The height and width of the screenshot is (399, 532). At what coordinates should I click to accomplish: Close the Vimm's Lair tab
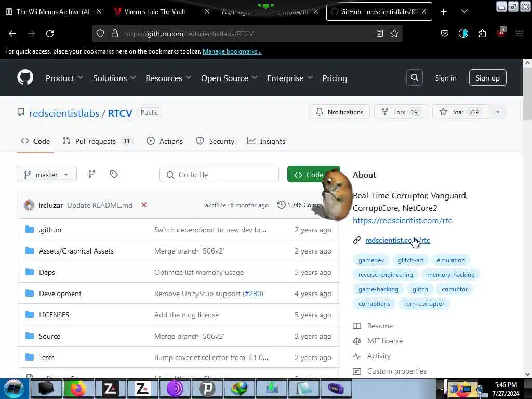(207, 11)
